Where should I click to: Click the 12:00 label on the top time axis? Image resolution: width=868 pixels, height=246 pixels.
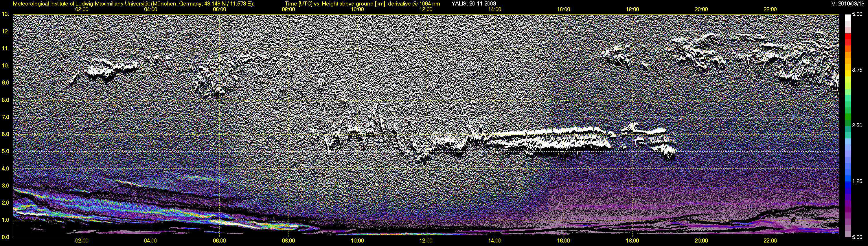tap(426, 10)
